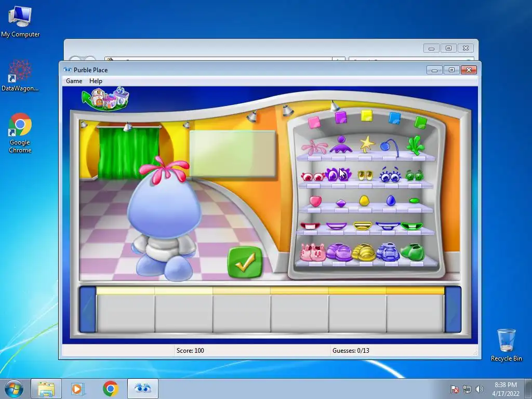Select the yellow mouth feature
Screen dimensions: 532x399
coord(362,226)
